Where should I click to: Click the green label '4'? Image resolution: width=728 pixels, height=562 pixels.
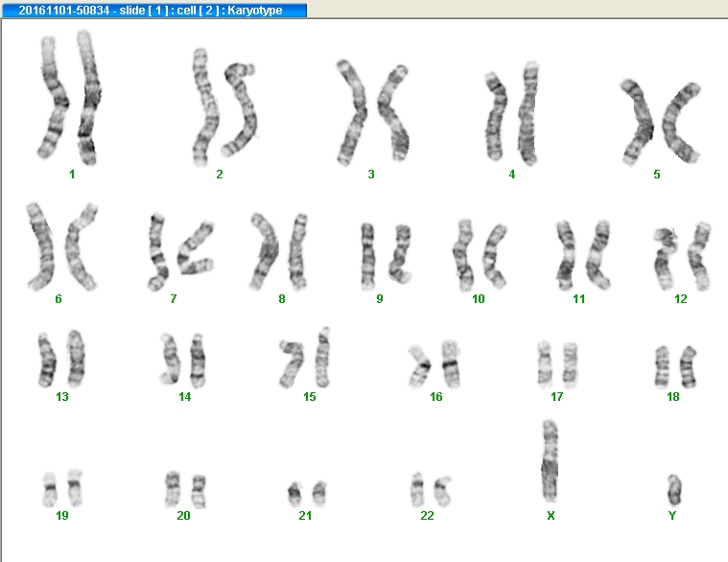[511, 174]
